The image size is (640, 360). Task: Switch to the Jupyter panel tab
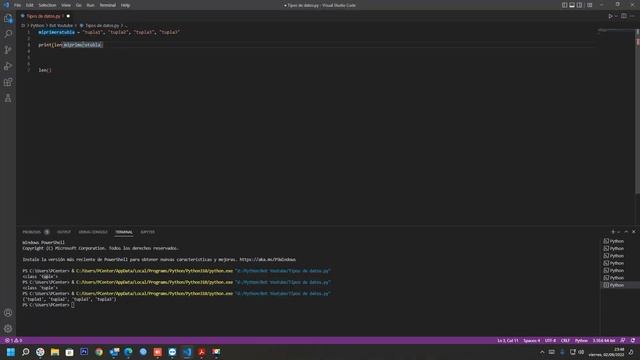148,232
